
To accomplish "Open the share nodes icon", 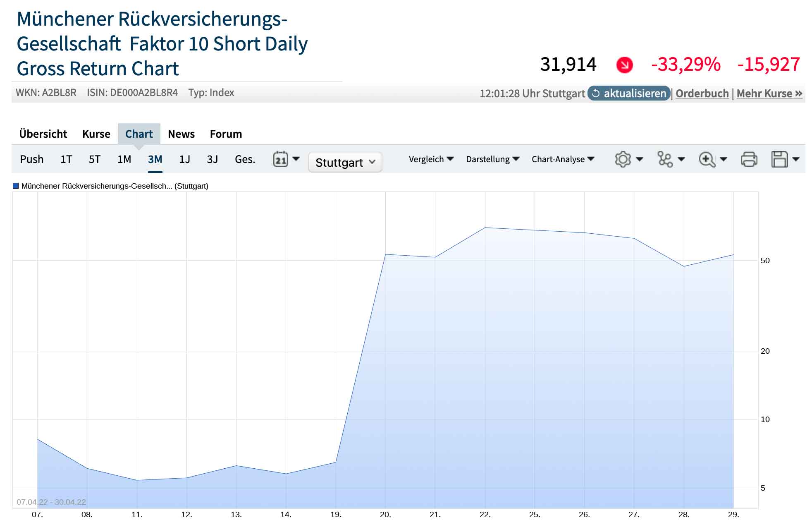I will (x=665, y=159).
